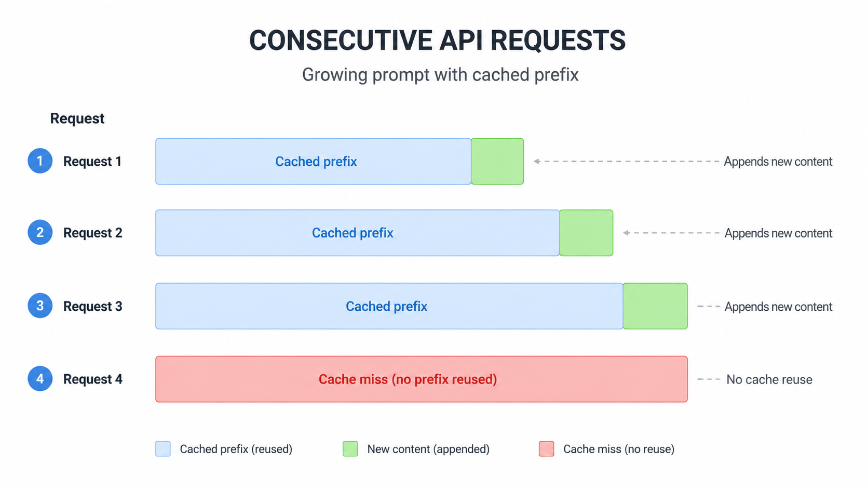The height and width of the screenshot is (489, 868).
Task: Click the light blue Cached prefix legend swatch
Action: pos(163,449)
